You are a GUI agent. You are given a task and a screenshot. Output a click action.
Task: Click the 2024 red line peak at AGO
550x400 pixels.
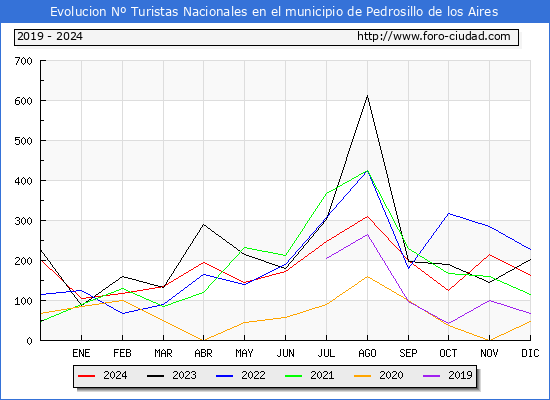[x=367, y=216]
